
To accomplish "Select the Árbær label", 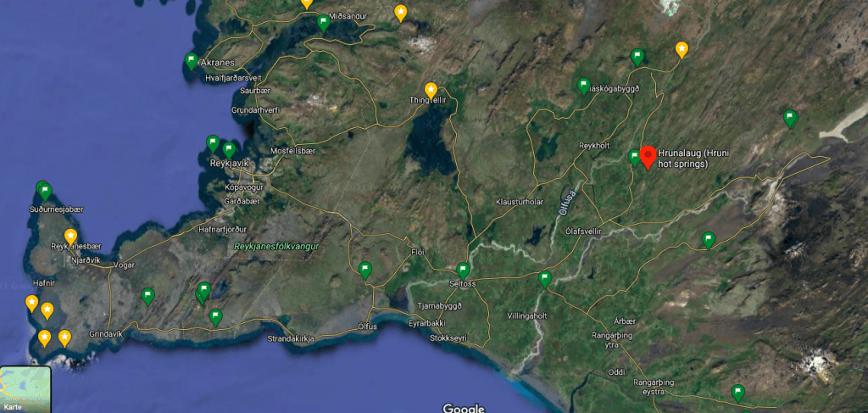I will [625, 321].
